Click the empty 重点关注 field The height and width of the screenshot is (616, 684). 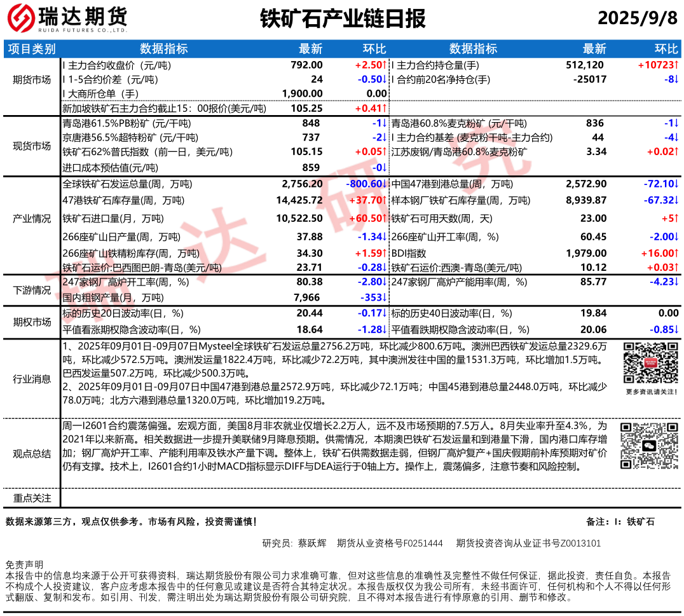(370, 498)
